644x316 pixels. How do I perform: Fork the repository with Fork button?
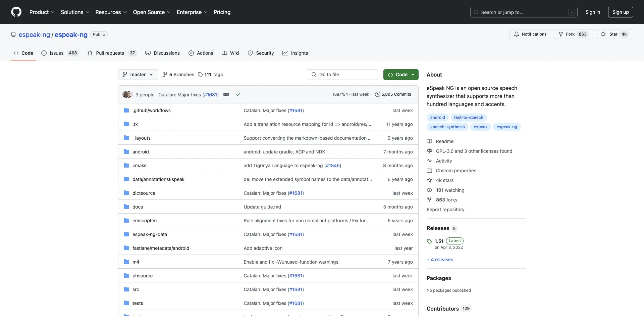tap(573, 34)
